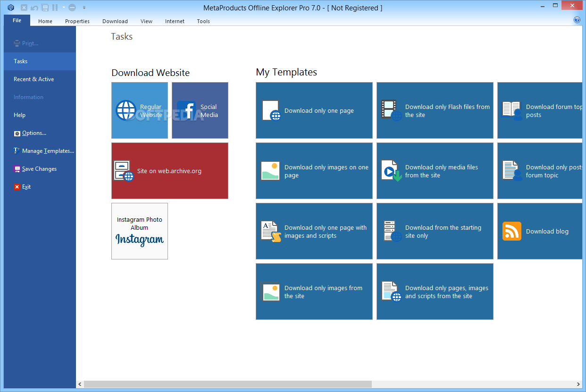Open the View ribbon tab

point(146,21)
